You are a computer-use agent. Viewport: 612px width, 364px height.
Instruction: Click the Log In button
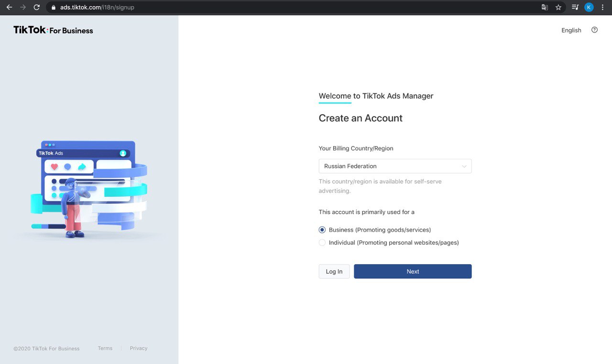click(x=334, y=271)
